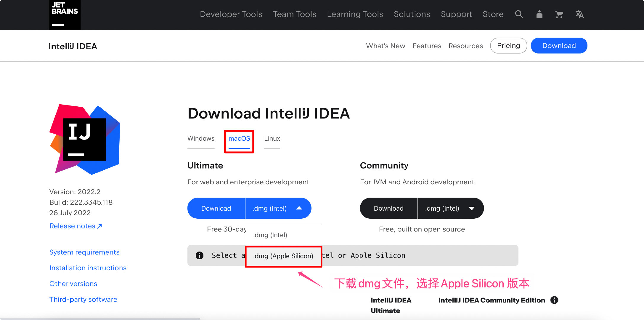This screenshot has height=320, width=644.
Task: Click the Download IntelliJ IDEA heading
Action: pos(269,113)
